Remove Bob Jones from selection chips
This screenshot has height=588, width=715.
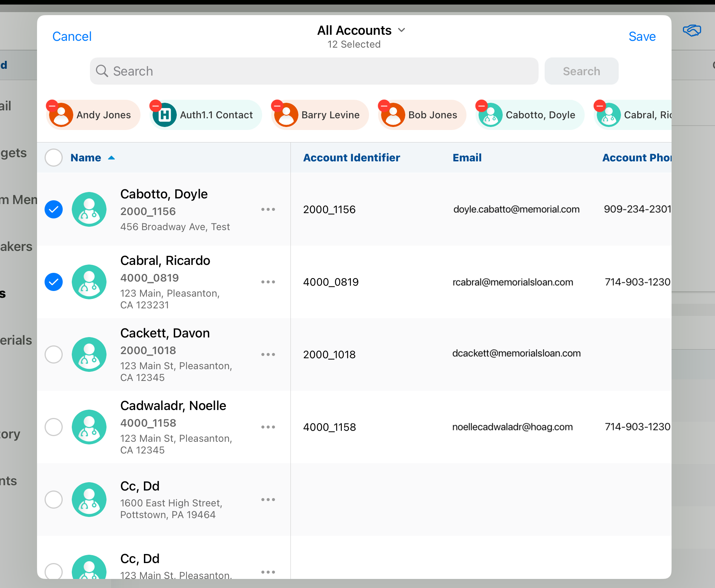(x=384, y=105)
